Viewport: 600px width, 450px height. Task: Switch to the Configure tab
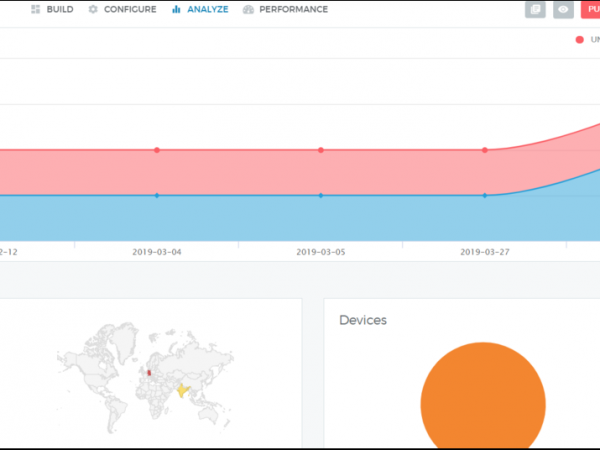129,10
